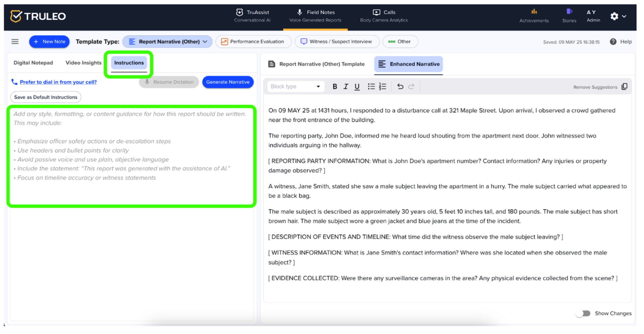Create a New Note
This screenshot has height=334, width=644.
click(x=49, y=42)
